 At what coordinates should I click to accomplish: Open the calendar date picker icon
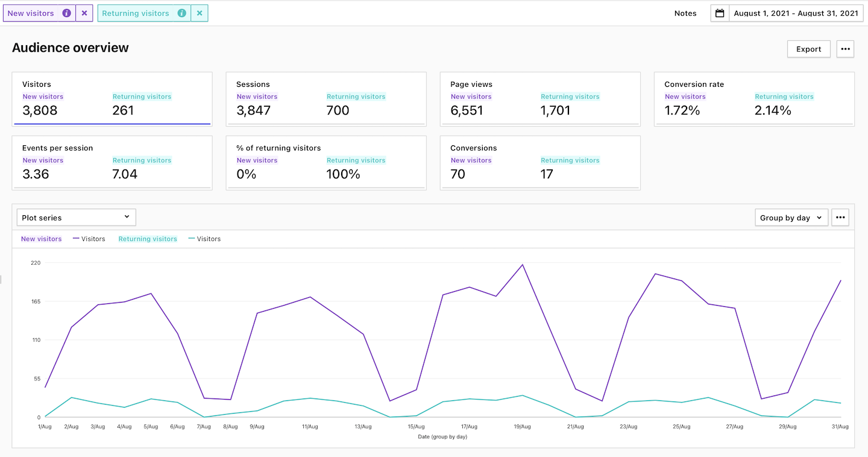[x=720, y=13]
